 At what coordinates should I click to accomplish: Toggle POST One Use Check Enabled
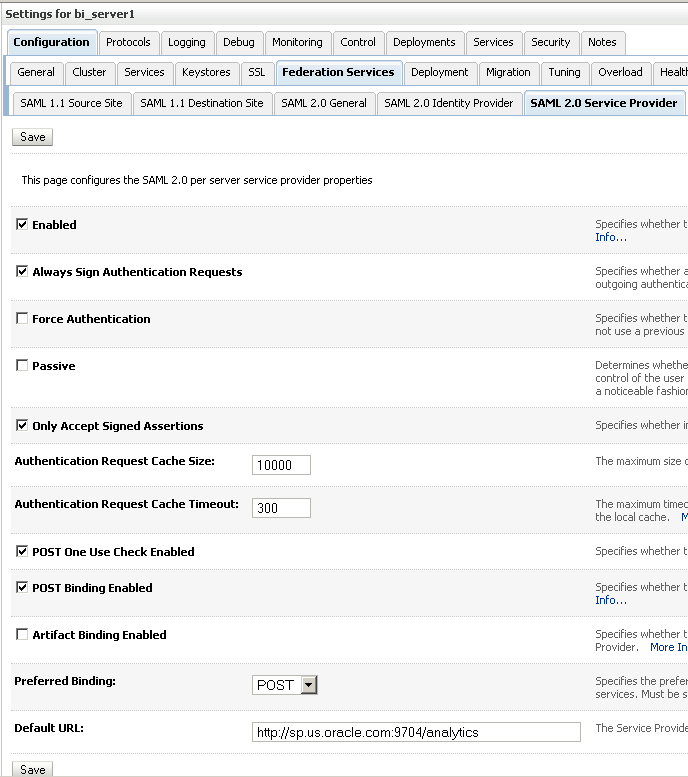click(x=22, y=551)
